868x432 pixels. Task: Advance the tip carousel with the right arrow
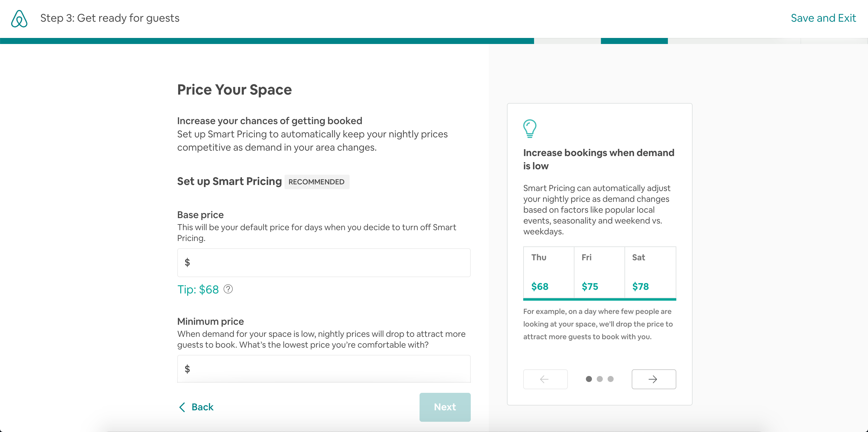(653, 379)
